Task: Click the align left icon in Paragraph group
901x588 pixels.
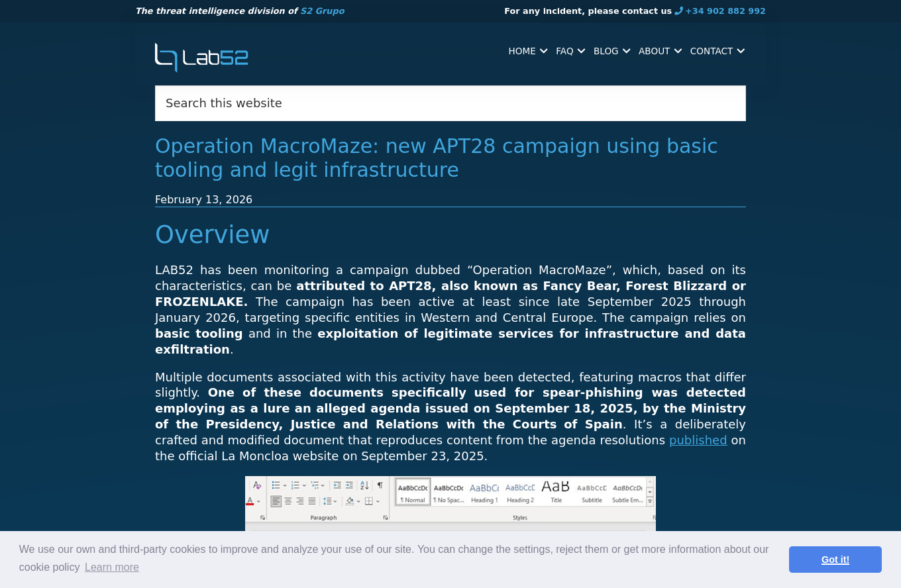Action: [x=276, y=501]
